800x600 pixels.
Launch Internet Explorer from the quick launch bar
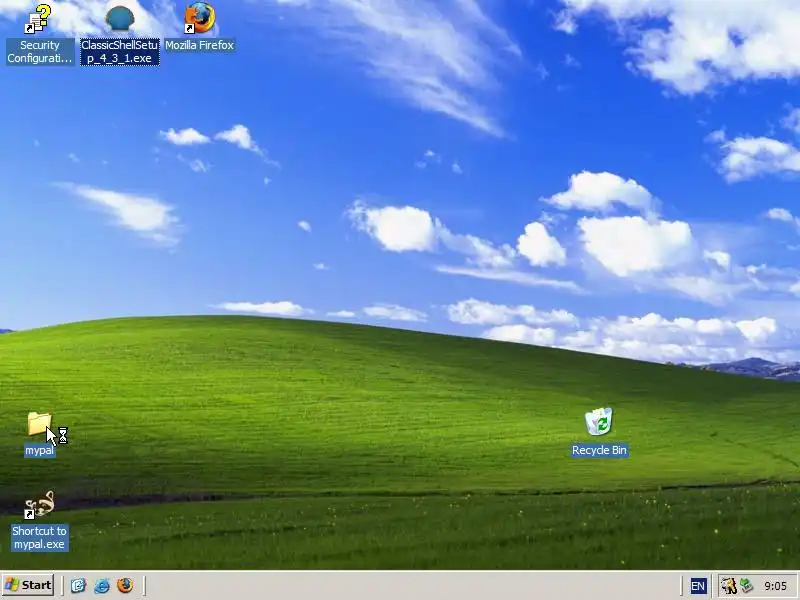coord(102,585)
